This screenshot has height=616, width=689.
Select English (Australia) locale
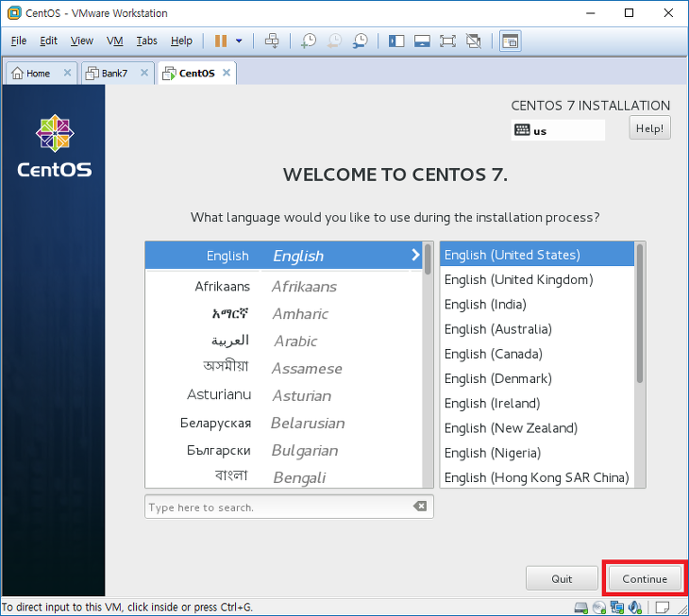coord(537,329)
